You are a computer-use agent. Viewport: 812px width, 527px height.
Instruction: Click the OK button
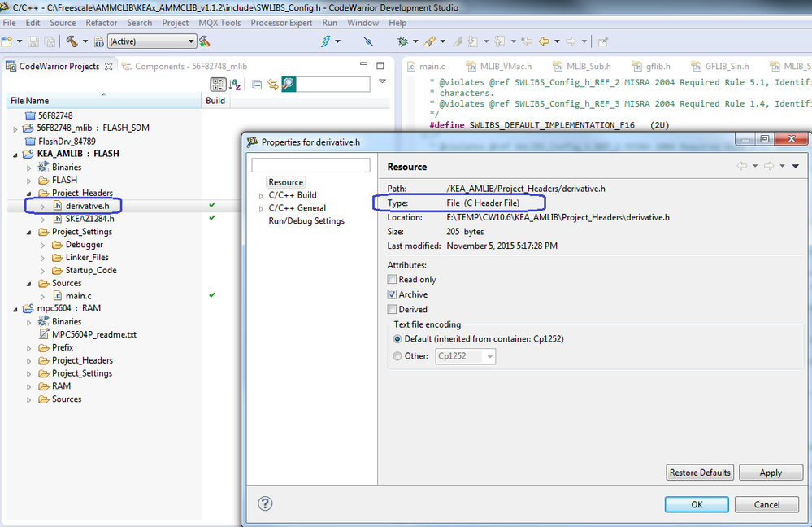pos(697,504)
